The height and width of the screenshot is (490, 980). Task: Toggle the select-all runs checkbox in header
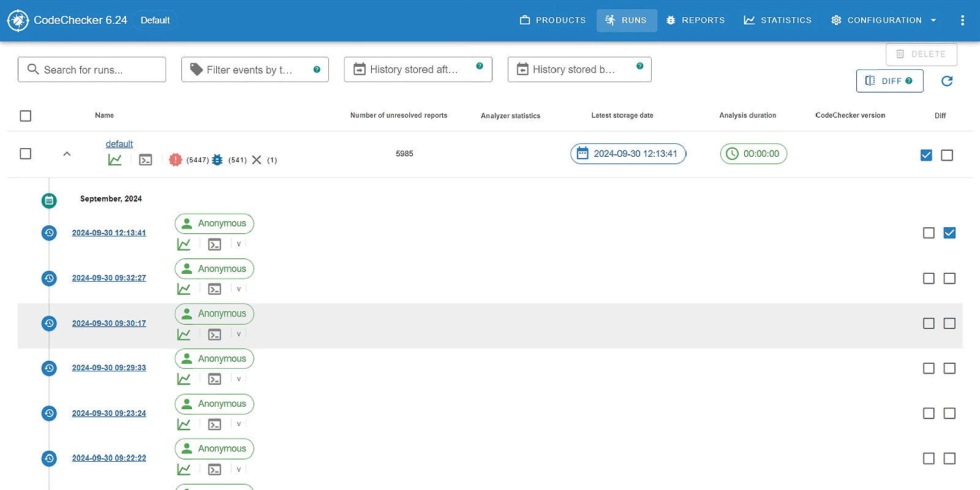pyautogui.click(x=26, y=116)
